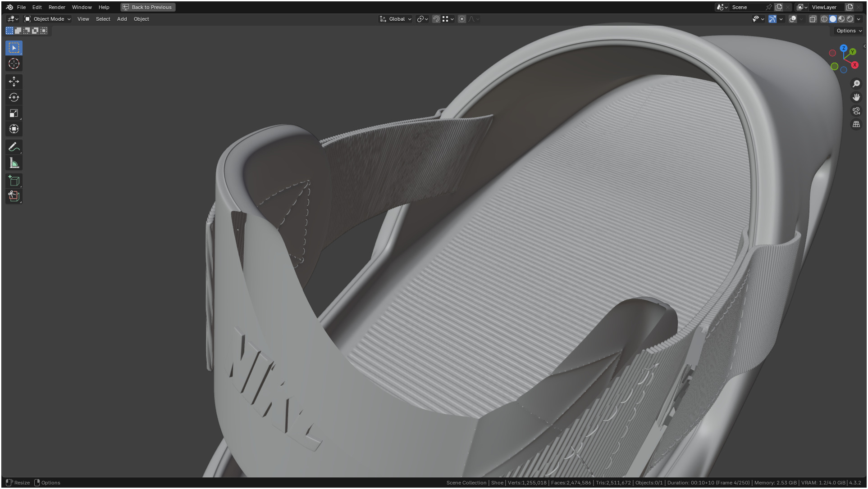Edit the ViewLayer name field
The image size is (868, 489).
pyautogui.click(x=827, y=7)
